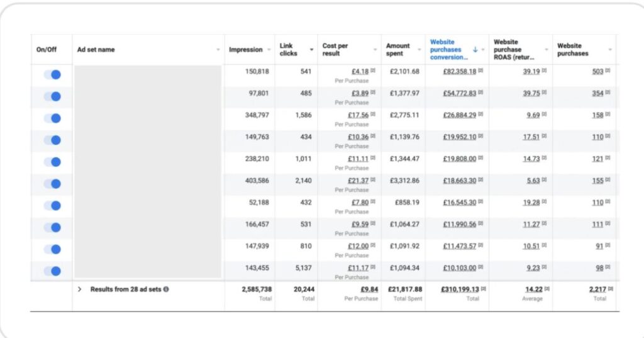The image size is (644, 338).
Task: Disable the ad set with 143,455 impressions
Action: click(x=52, y=271)
